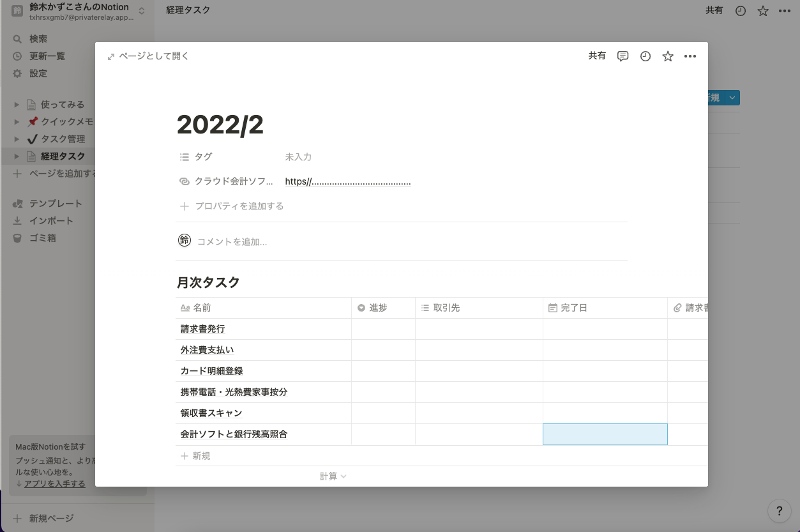Click the settings gear icon in the sidebar

17,73
